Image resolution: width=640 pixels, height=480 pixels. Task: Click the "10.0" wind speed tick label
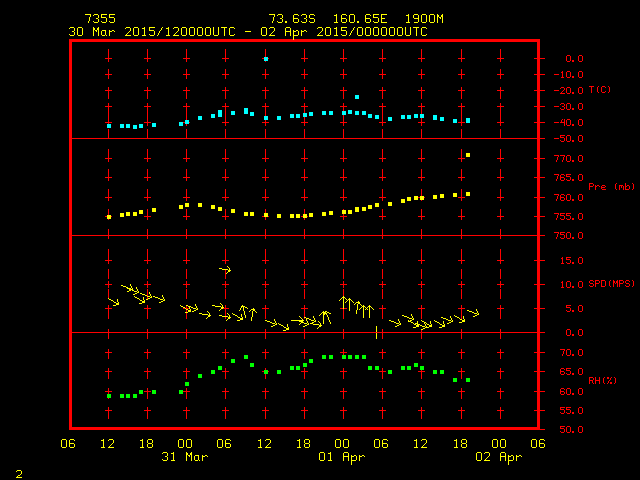pyautogui.click(x=571, y=284)
